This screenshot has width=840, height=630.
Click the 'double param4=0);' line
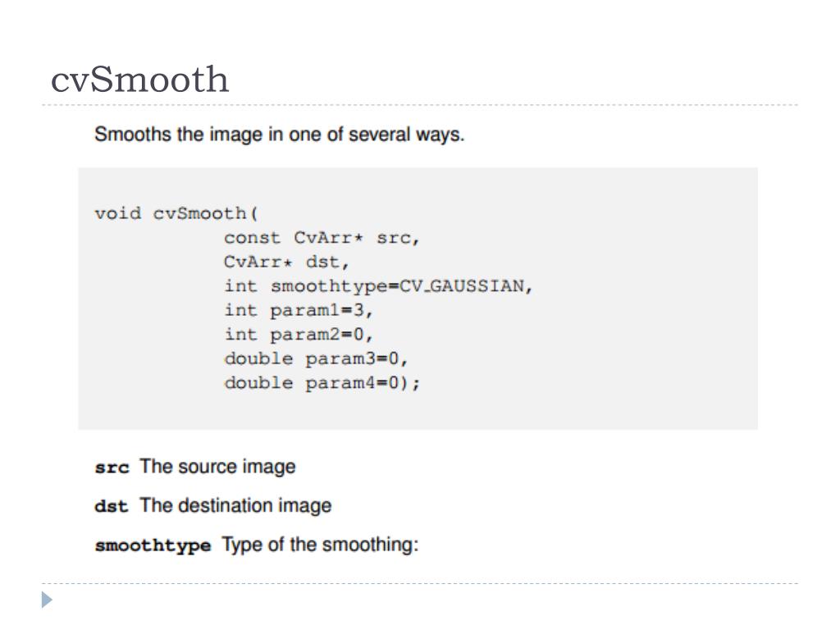click(x=322, y=382)
